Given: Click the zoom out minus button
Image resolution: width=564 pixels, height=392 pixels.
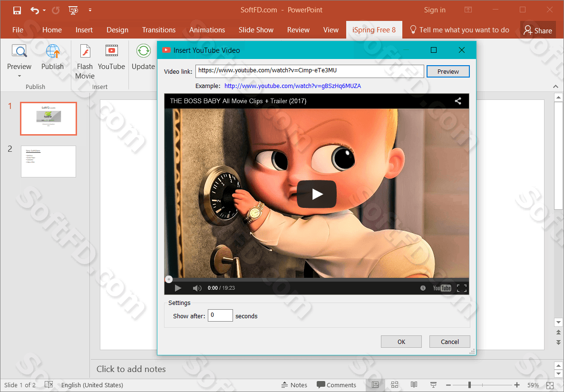Looking at the screenshot, I should [x=448, y=385].
